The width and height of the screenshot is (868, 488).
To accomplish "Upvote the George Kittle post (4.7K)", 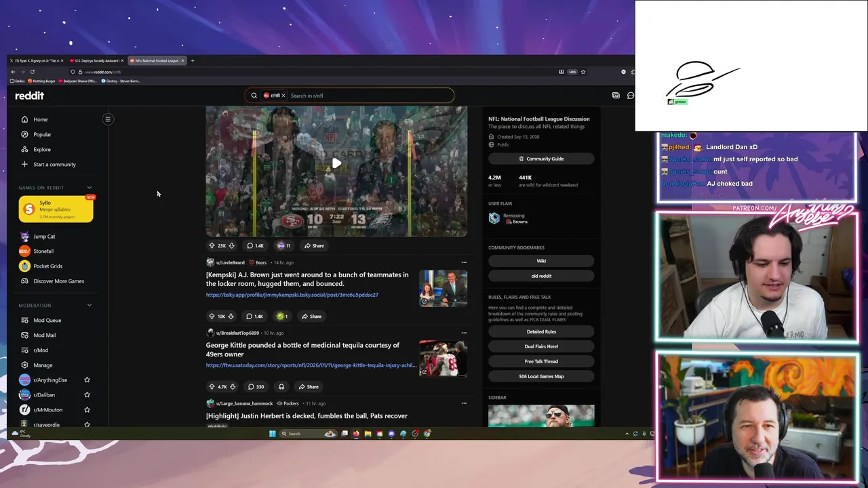I will (212, 386).
